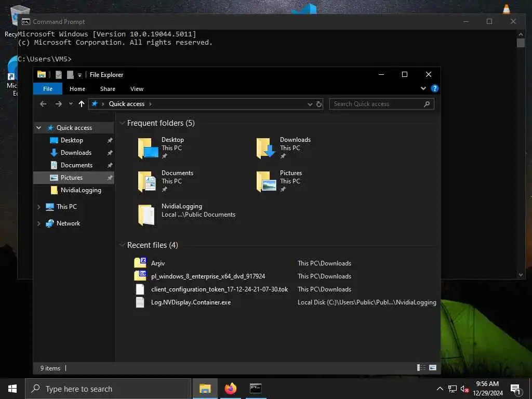Image resolution: width=532 pixels, height=399 pixels.
Task: Click the taskbar search box
Action: pyautogui.click(x=108, y=389)
